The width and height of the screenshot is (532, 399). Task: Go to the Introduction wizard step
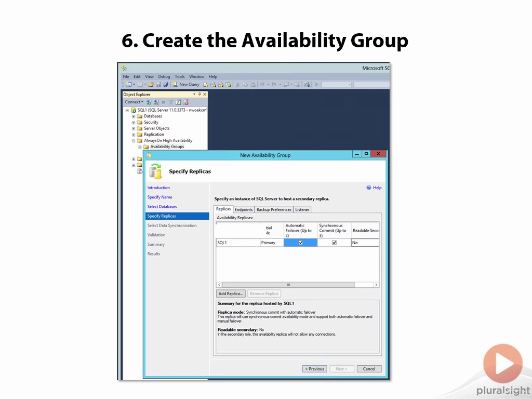[158, 188]
